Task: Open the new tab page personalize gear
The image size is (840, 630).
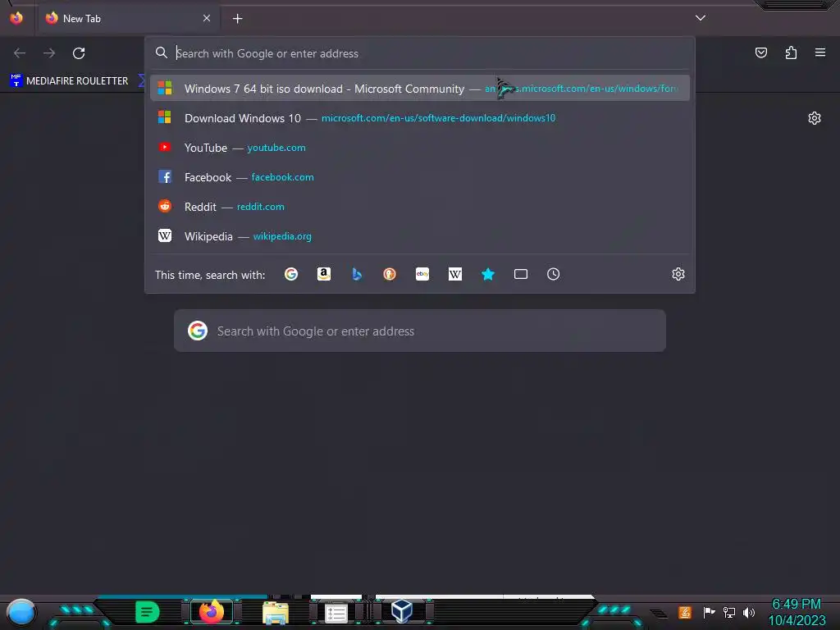Action: pos(815,118)
